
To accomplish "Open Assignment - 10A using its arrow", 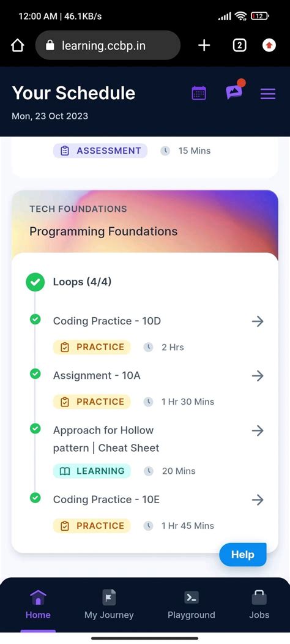I will tap(258, 376).
